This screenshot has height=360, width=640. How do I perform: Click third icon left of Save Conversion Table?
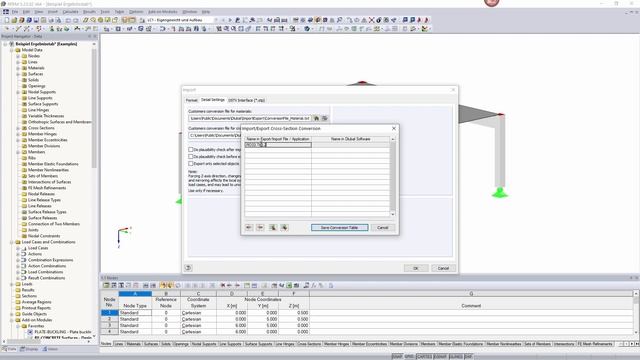click(x=273, y=227)
